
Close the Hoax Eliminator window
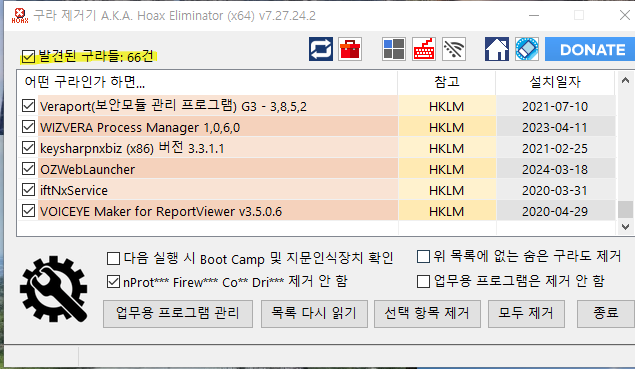(625, 15)
